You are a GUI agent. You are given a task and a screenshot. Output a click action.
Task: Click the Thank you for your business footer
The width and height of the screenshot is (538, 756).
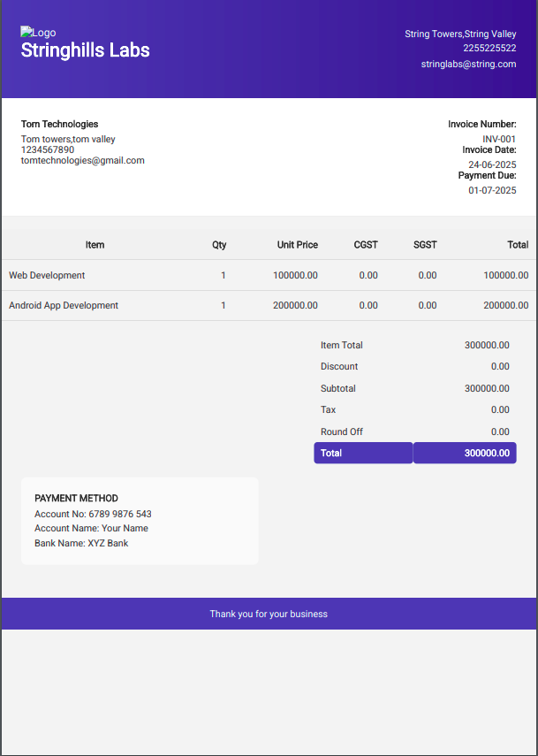269,615
